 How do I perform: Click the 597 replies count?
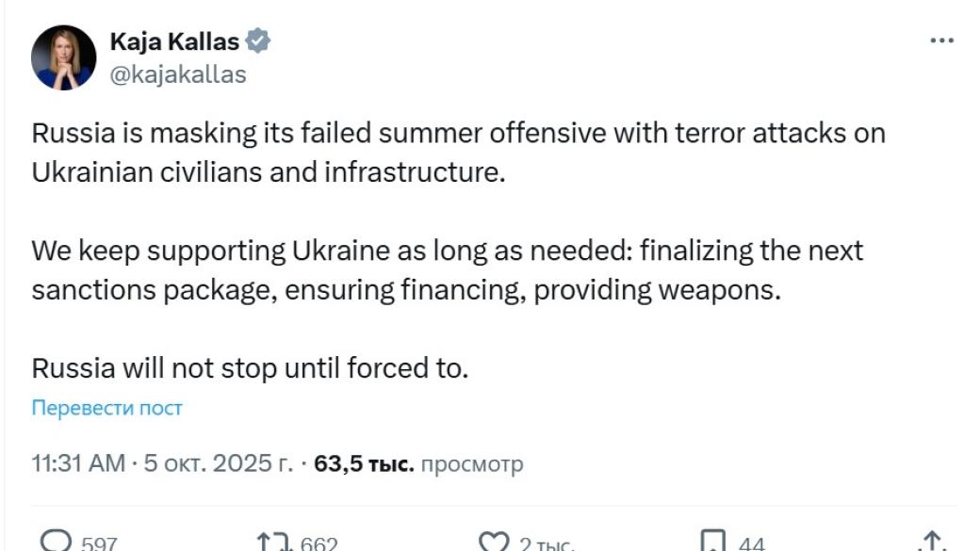click(x=99, y=543)
